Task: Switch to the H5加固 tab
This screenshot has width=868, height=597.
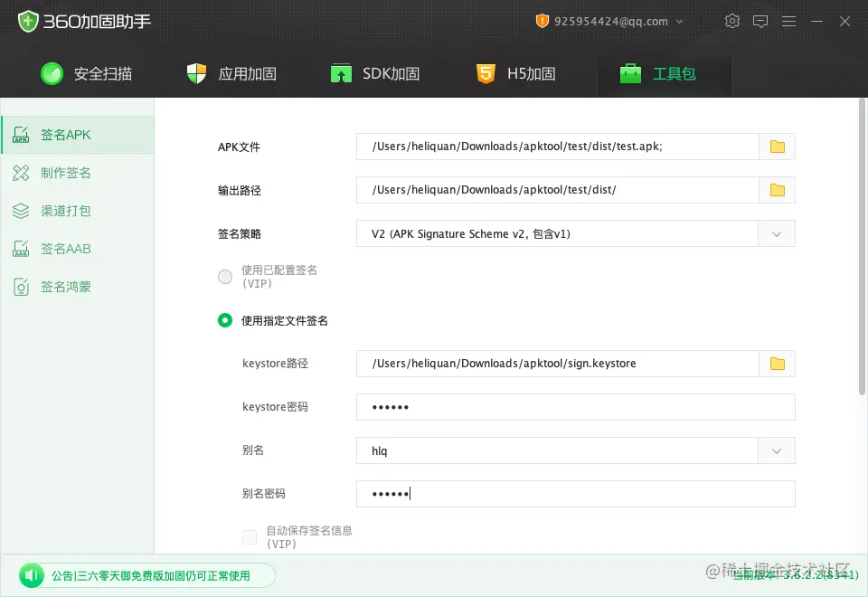Action: point(516,73)
